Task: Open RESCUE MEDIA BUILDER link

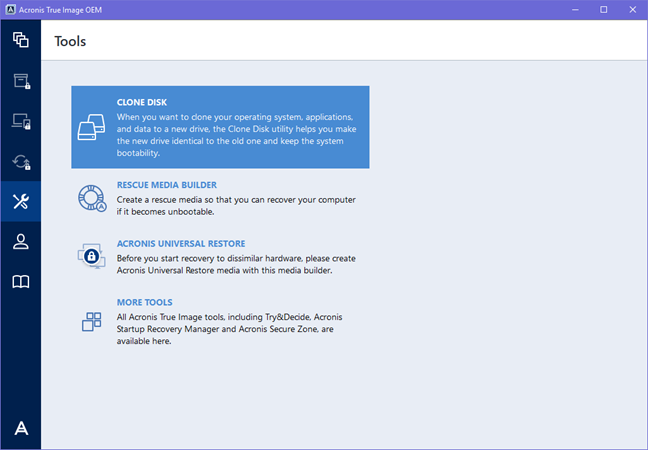Action: pyautogui.click(x=167, y=185)
